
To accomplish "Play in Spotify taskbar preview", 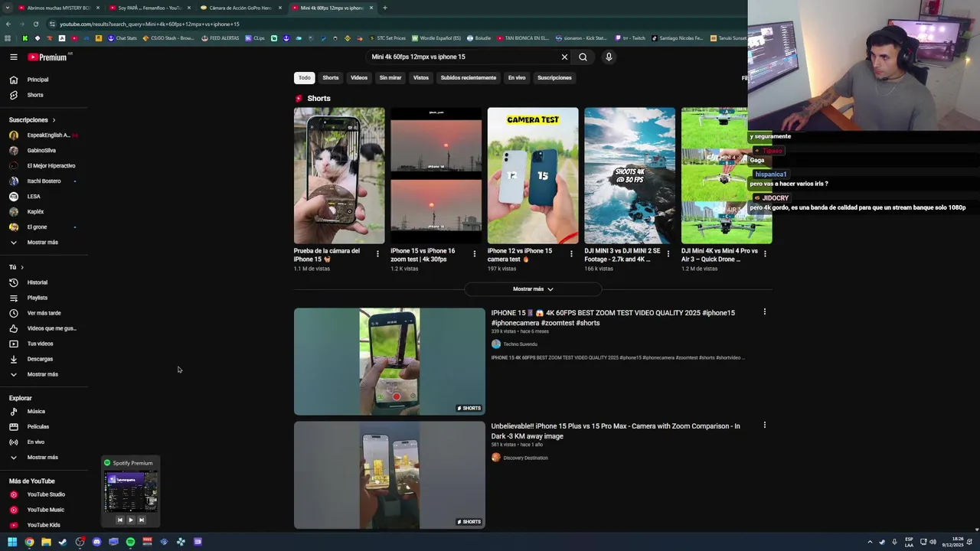I will tap(130, 520).
